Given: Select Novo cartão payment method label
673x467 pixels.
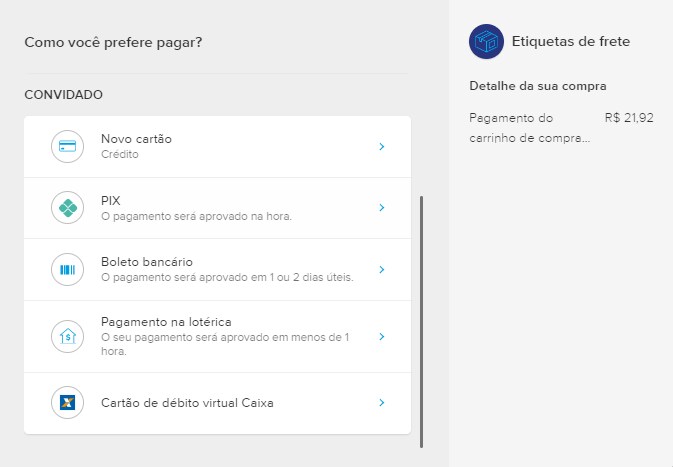Looking at the screenshot, I should (x=136, y=139).
